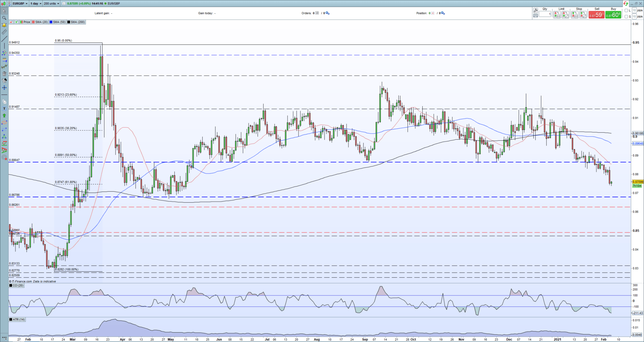This screenshot has height=342, width=644.
Task: Select the ellipse drawing tool
Action: click(4, 122)
